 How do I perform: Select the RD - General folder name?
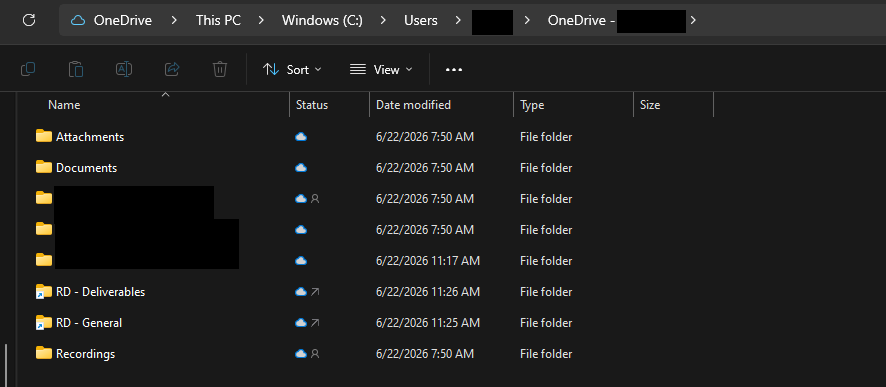tap(89, 323)
